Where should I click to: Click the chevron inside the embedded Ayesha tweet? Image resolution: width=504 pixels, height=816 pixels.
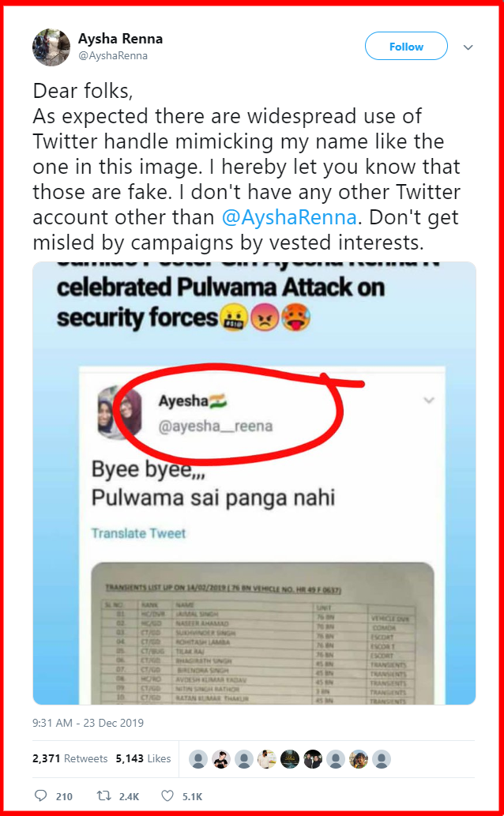pos(428,400)
